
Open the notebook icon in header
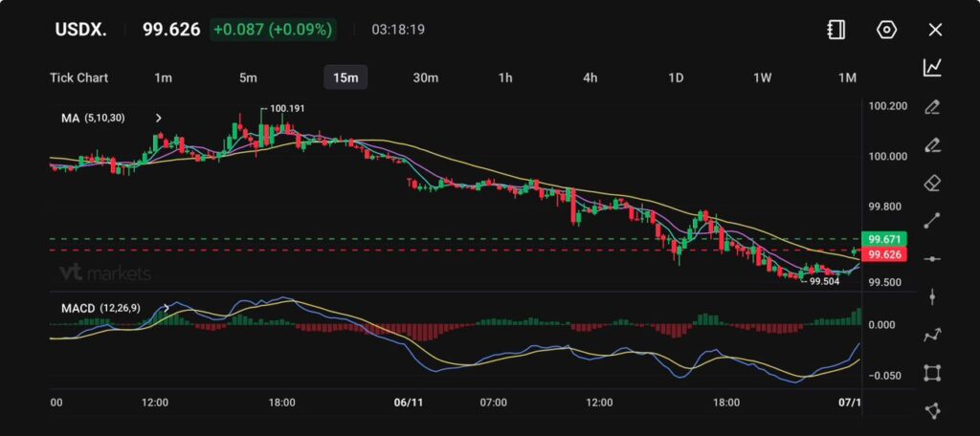835,30
